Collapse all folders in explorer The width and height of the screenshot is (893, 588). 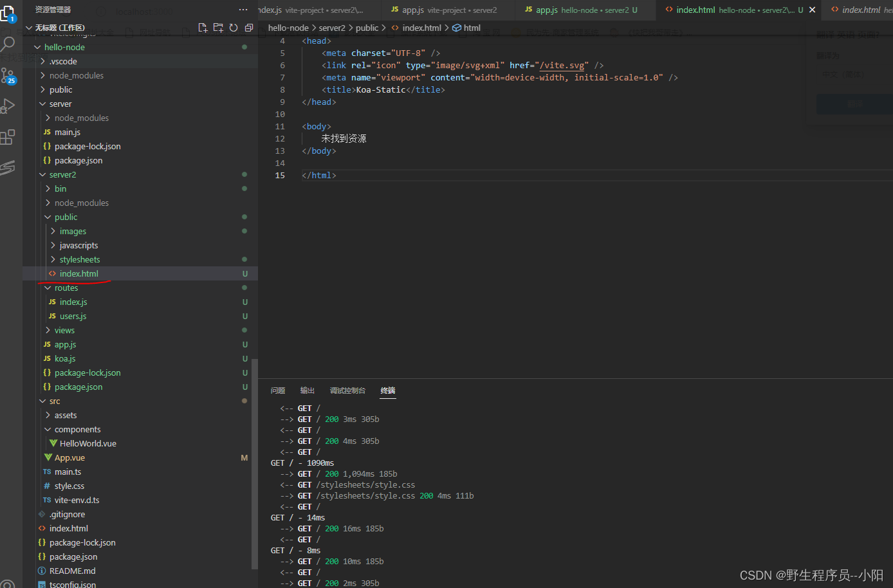249,28
